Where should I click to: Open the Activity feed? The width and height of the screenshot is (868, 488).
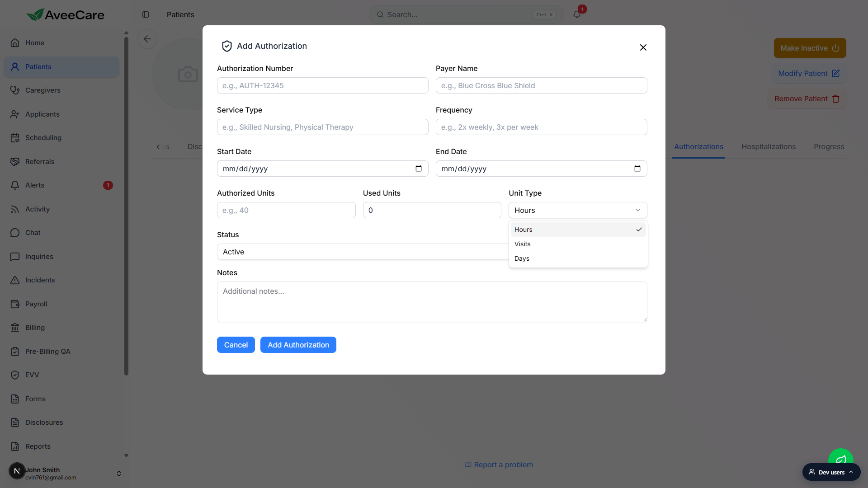61,209
